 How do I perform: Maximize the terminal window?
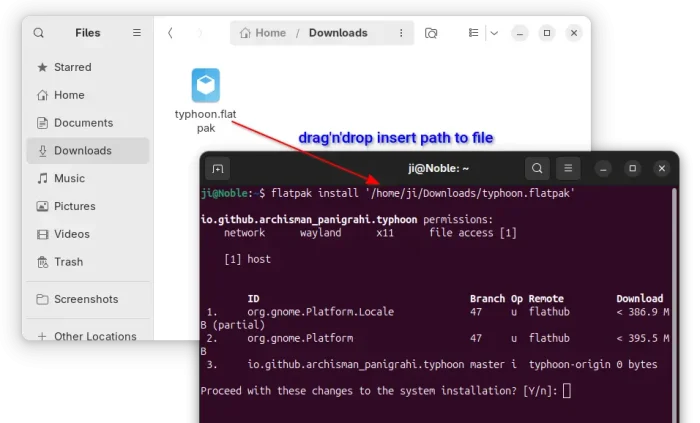tap(633, 169)
